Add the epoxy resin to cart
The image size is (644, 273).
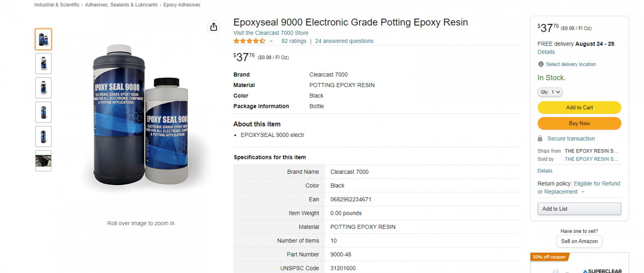tap(579, 107)
